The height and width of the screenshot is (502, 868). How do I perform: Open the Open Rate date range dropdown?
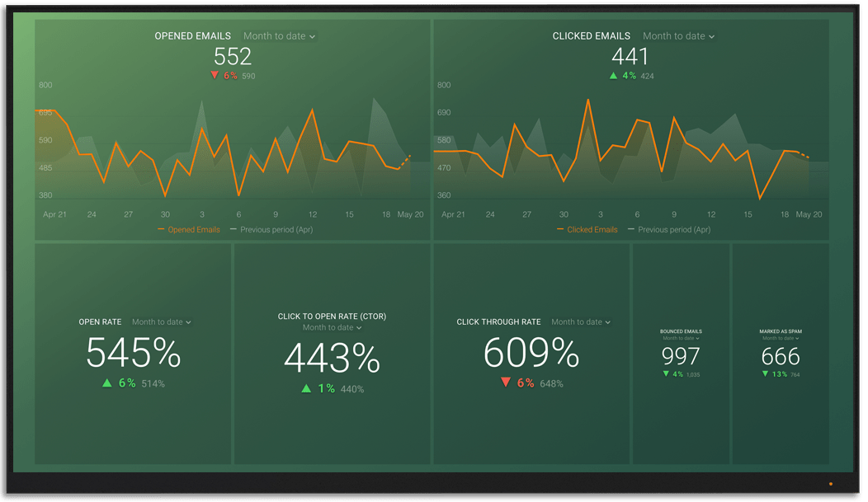click(x=161, y=322)
